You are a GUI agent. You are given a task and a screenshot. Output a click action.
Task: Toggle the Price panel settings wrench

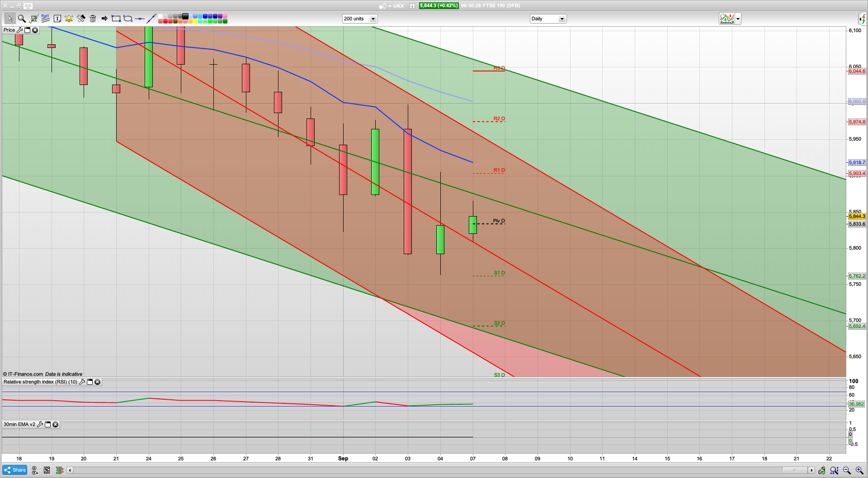click(20, 30)
